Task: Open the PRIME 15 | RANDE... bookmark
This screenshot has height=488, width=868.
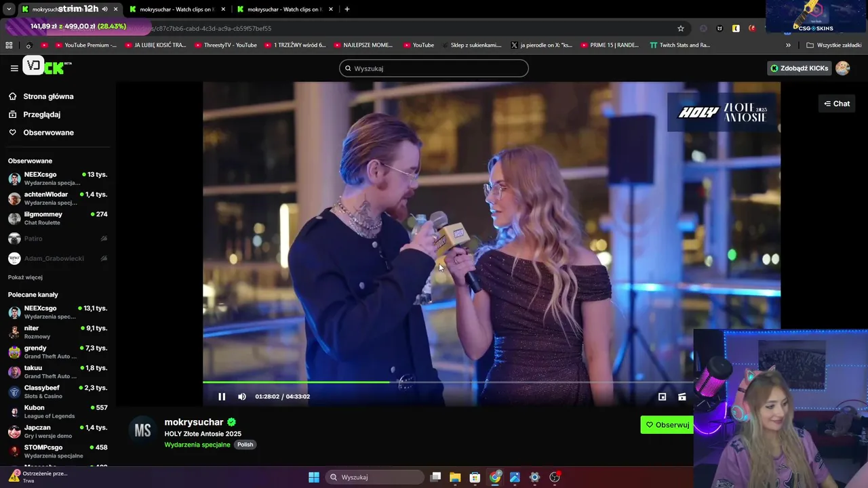Action: (x=609, y=45)
